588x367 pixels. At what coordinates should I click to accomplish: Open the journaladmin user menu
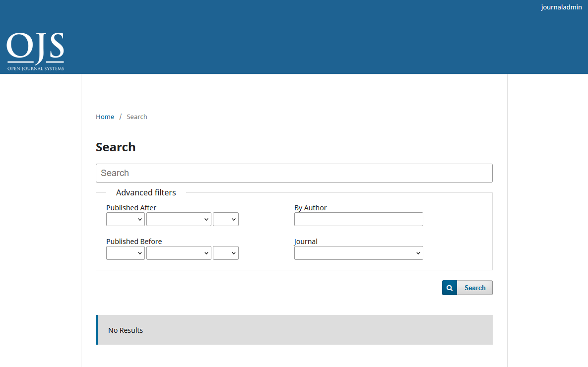click(561, 7)
